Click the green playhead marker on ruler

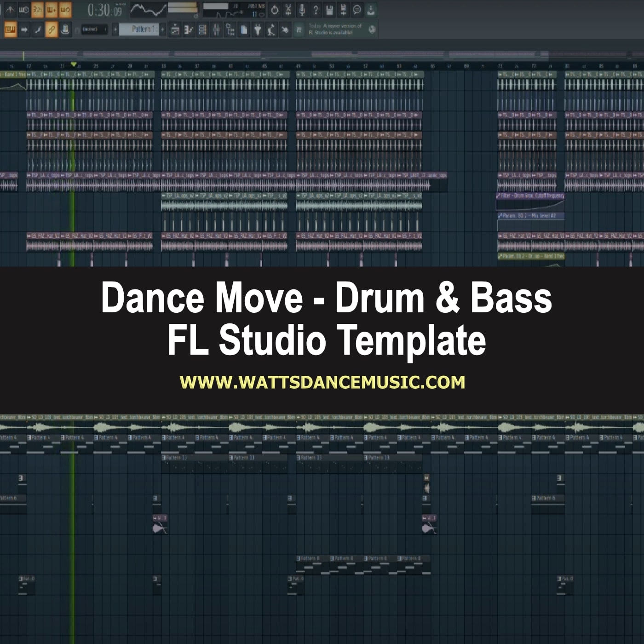(74, 64)
